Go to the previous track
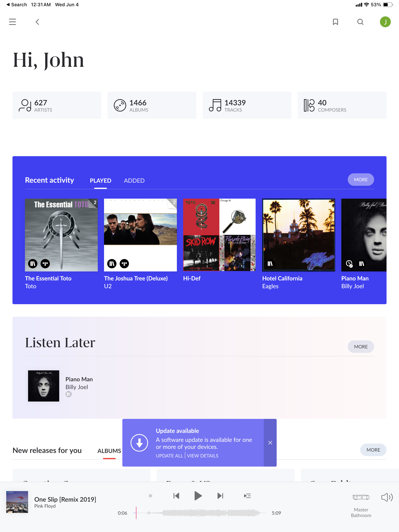The height and width of the screenshot is (532, 399). pos(176,496)
